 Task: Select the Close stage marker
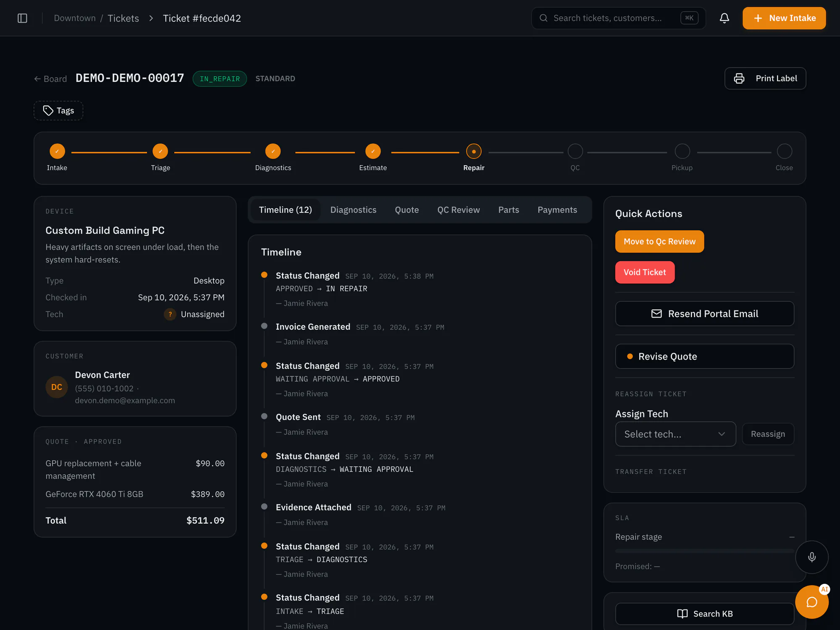[x=784, y=151]
